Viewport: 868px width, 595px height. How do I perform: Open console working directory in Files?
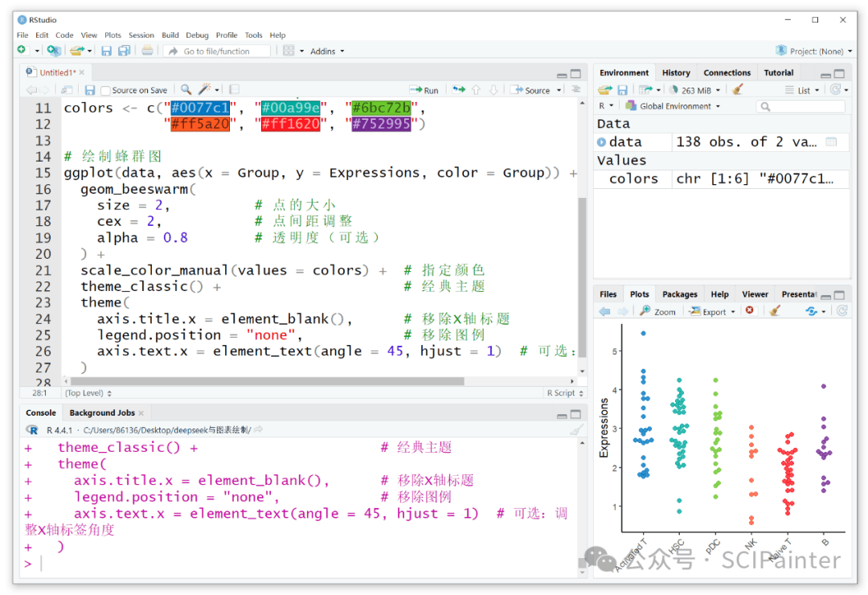point(259,430)
